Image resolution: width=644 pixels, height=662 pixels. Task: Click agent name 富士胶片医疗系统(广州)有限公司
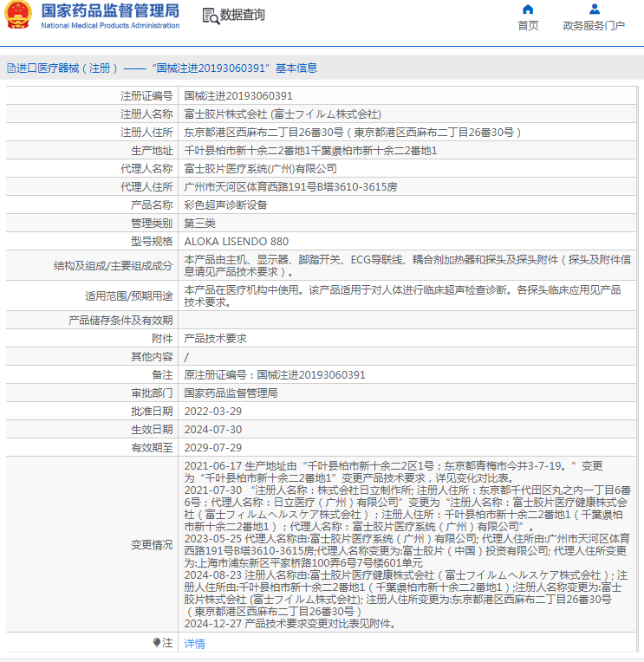261,168
